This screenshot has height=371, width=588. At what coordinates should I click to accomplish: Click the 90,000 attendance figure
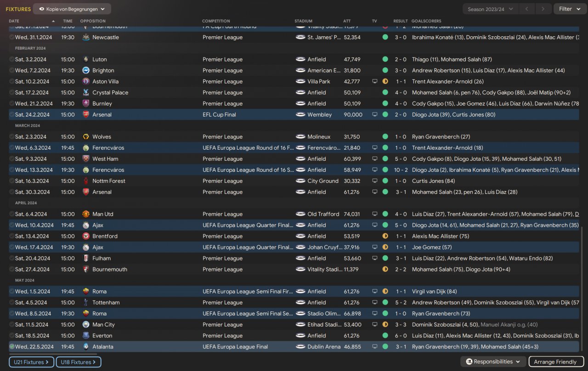click(353, 115)
